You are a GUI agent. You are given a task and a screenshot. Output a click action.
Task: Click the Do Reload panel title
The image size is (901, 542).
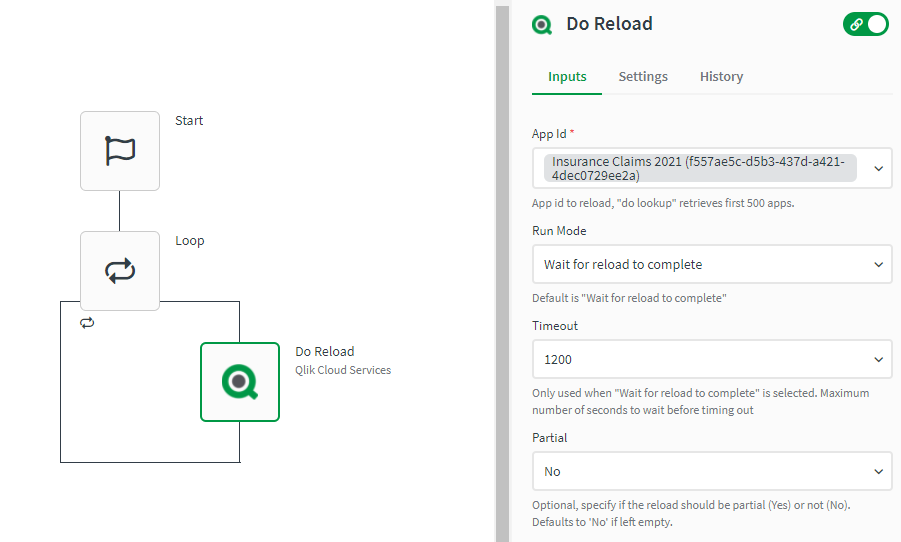609,24
